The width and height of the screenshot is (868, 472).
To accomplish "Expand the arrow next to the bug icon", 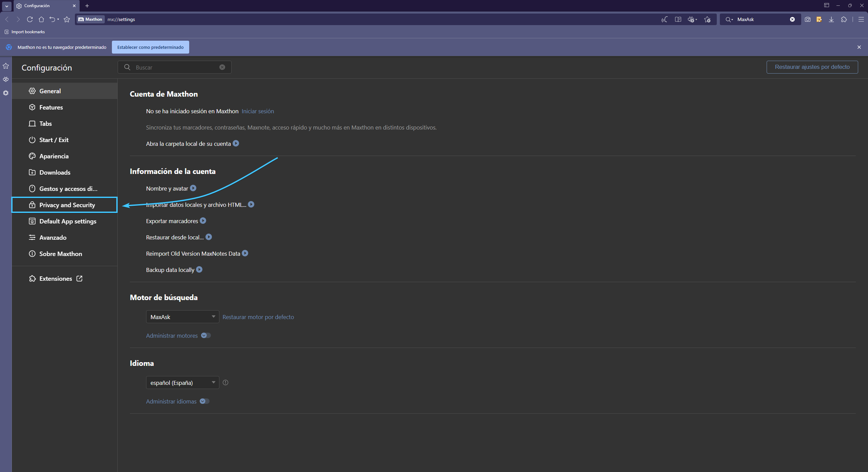I will coord(696,19).
